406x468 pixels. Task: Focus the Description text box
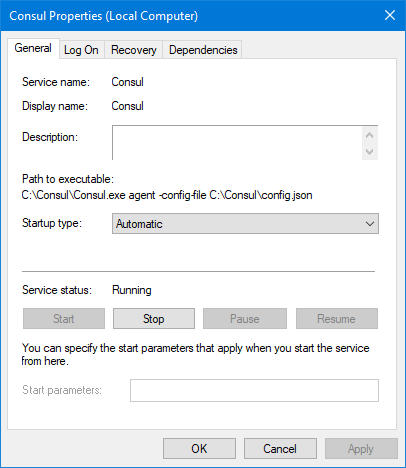point(237,143)
